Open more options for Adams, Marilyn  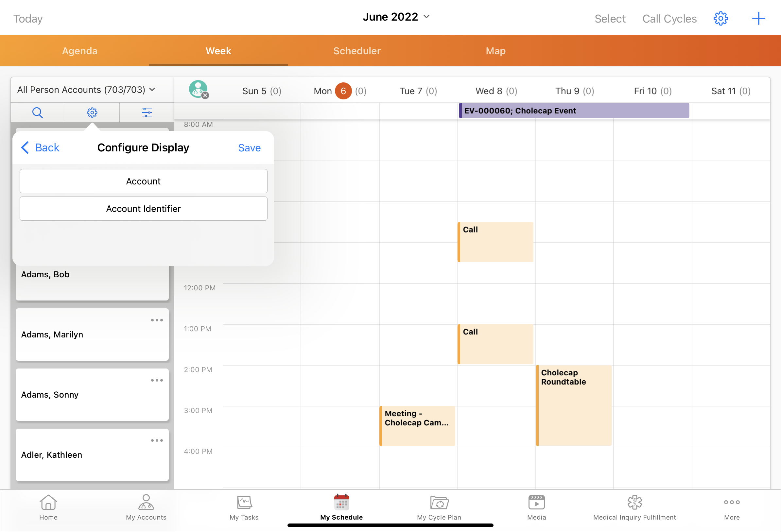pyautogui.click(x=157, y=320)
